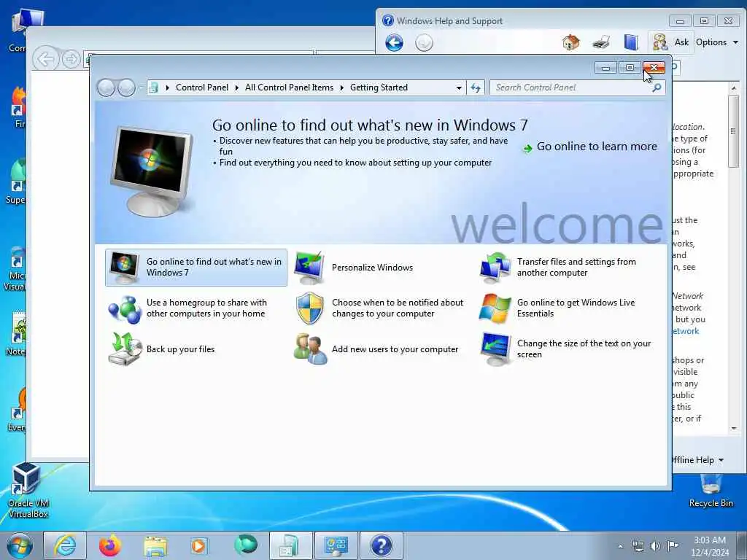
Task: Show hidden tray icons arrow
Action: pos(620,546)
